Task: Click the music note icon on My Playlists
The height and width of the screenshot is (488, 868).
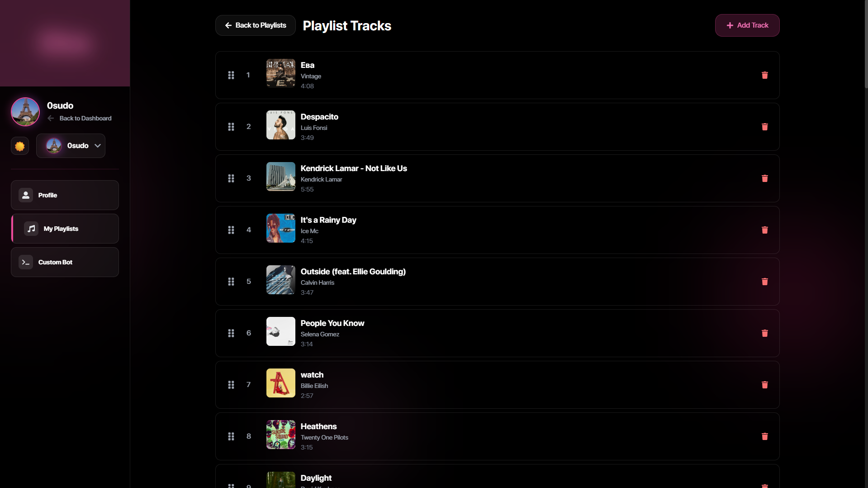Action: [30, 229]
